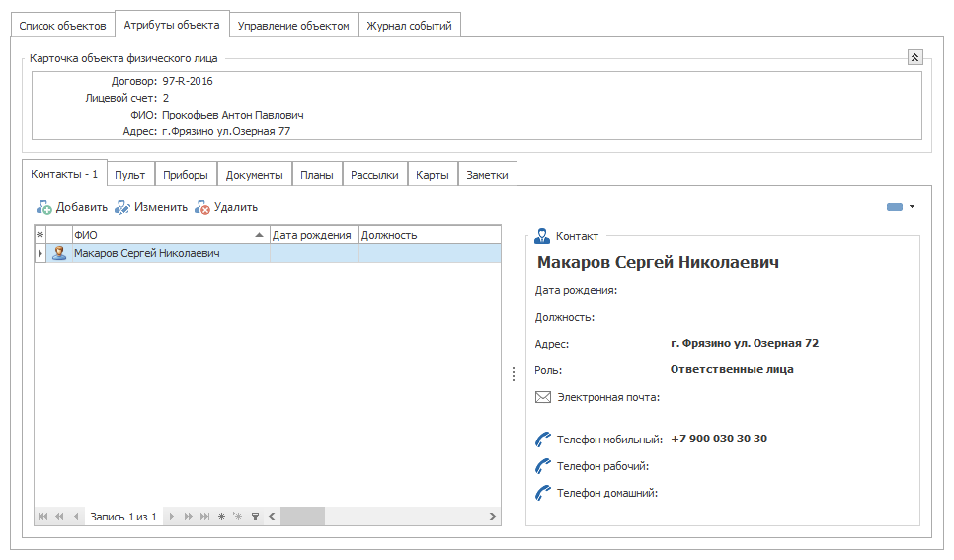954x560 pixels.
Task: Switch to Управление объектом tab
Action: click(293, 26)
